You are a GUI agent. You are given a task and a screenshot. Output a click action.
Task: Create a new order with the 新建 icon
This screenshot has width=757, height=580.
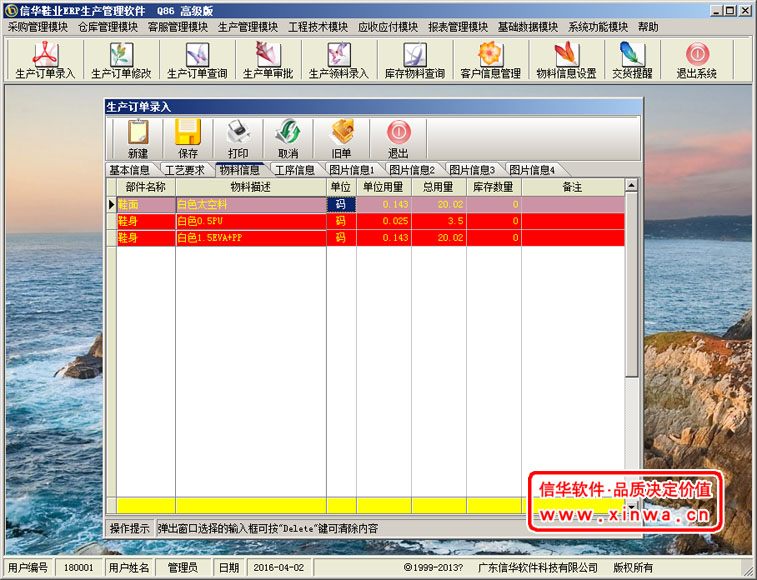(x=138, y=139)
